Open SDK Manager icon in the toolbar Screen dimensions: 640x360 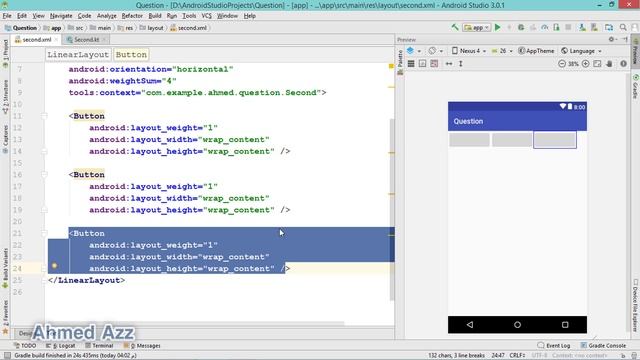594,27
